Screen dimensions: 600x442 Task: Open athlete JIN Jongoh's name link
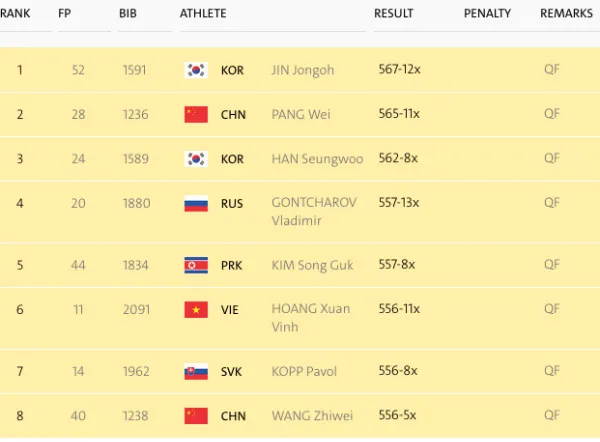click(304, 70)
